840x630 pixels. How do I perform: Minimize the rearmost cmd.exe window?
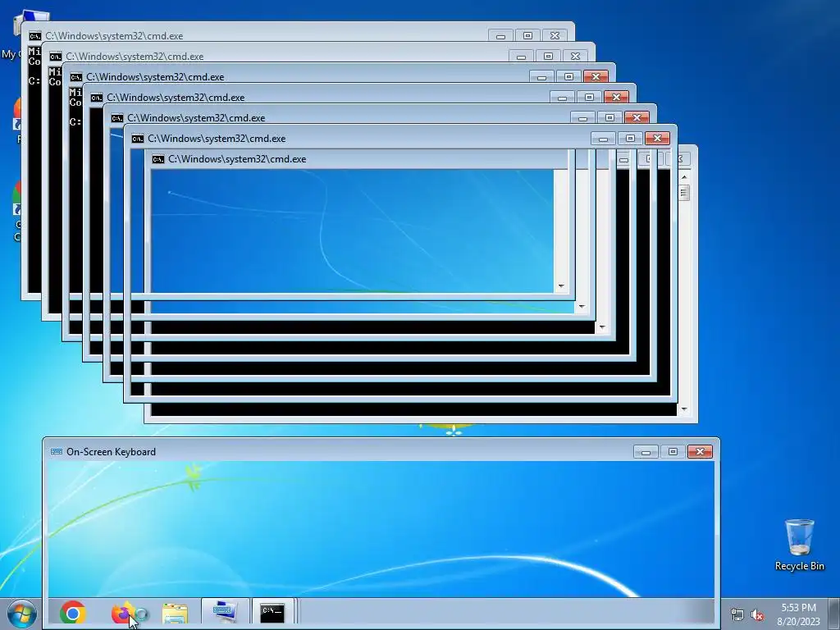coord(500,35)
